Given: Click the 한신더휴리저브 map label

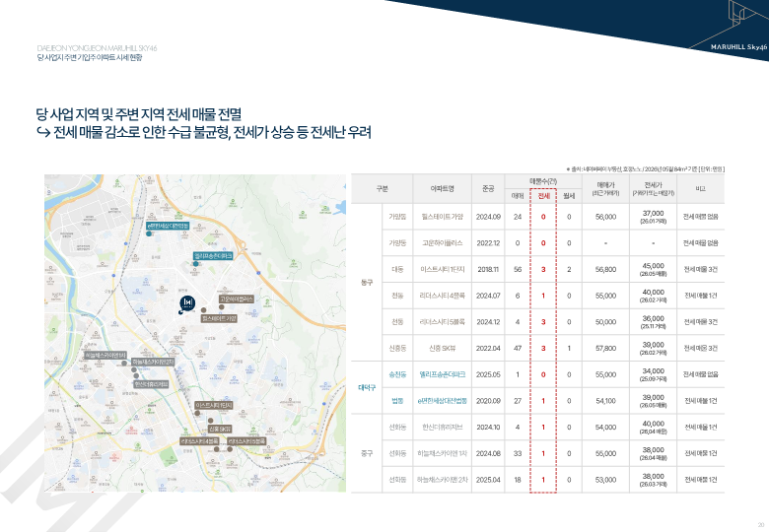Looking at the screenshot, I should coord(152,384).
